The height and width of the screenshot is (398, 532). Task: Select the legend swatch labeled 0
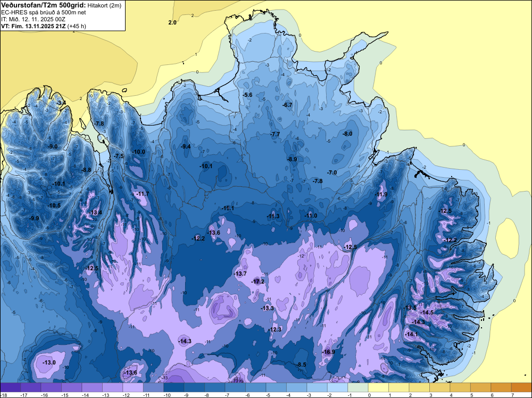tap(378, 387)
